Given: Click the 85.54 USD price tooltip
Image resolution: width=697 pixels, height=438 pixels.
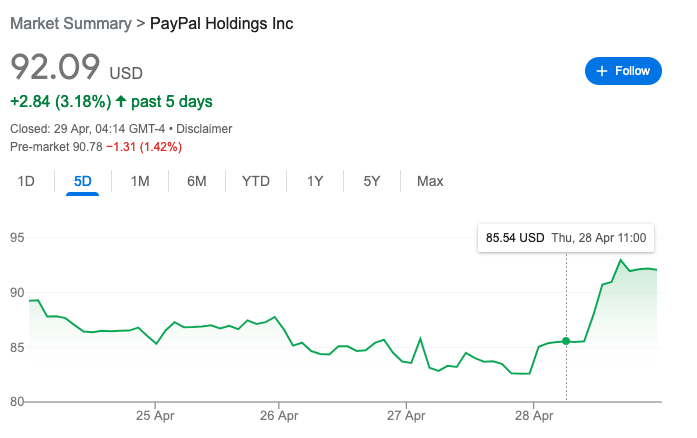Looking at the screenshot, I should click(x=566, y=238).
